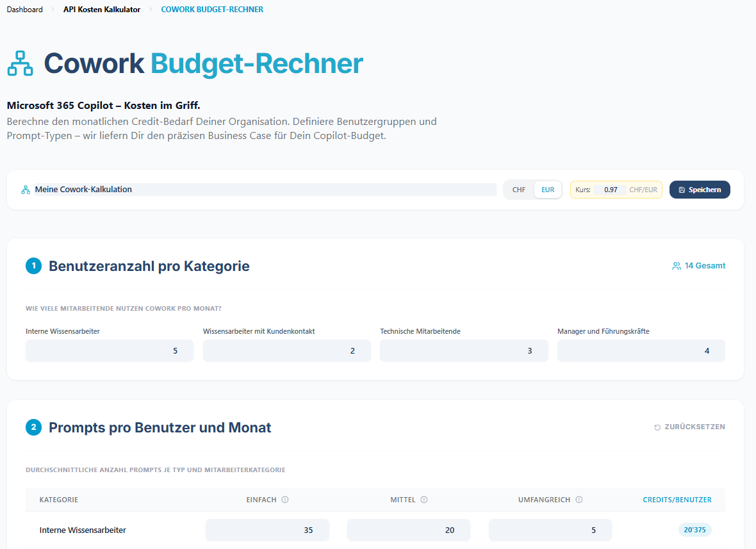This screenshot has width=756, height=549.
Task: Edit Technische Mitarbeitende count field
Action: 464,351
